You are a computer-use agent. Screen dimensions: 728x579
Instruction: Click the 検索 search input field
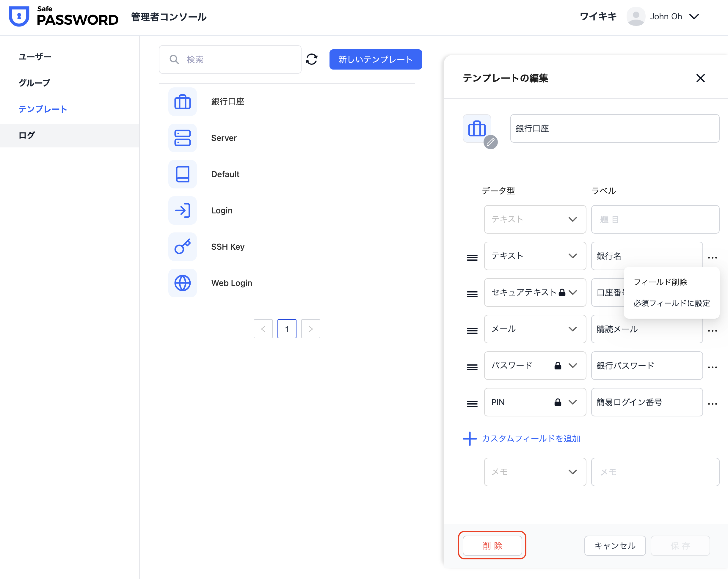[236, 59]
